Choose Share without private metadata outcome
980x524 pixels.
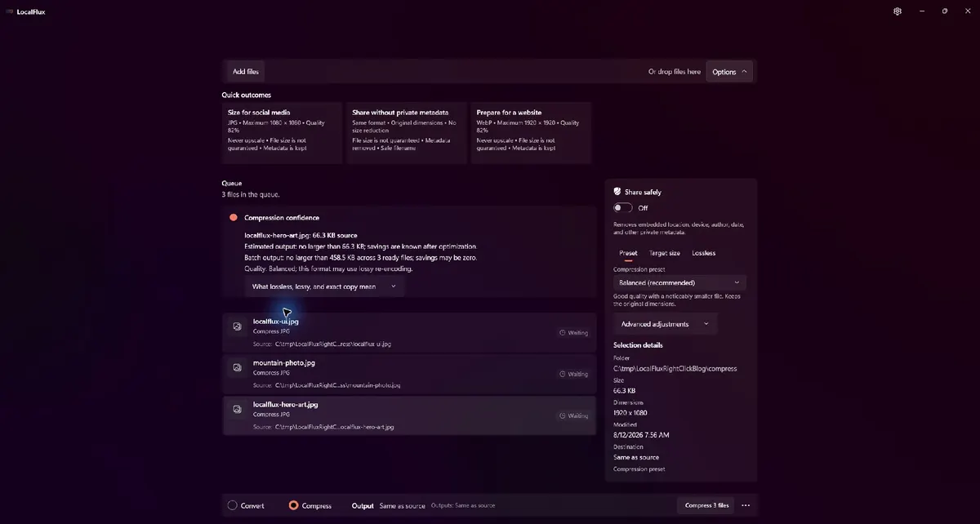406,132
